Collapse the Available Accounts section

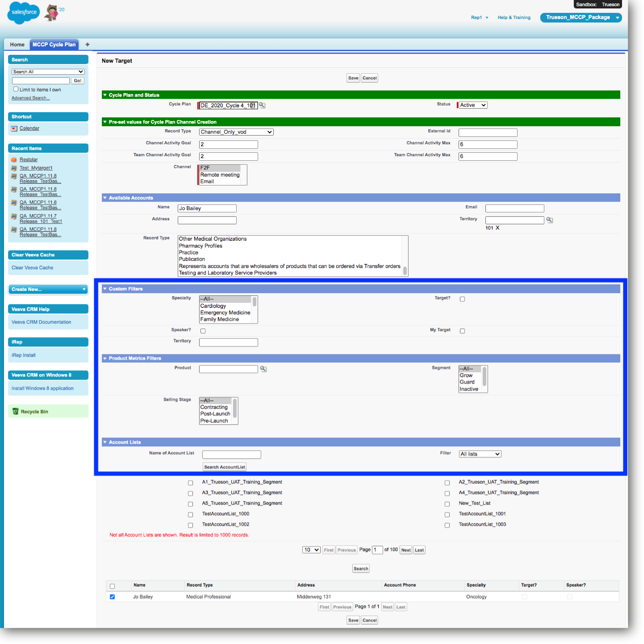(x=105, y=198)
